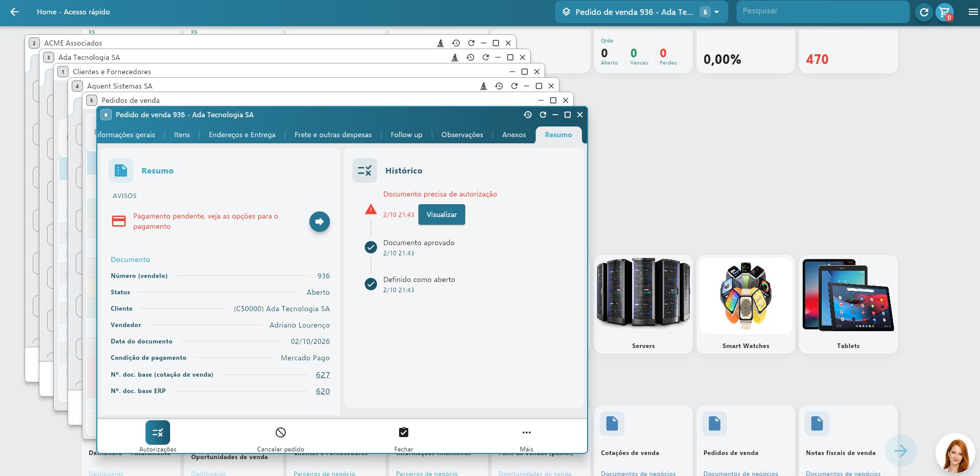Select the Clientes e Fornecedores window title
The image size is (980, 476).
112,72
